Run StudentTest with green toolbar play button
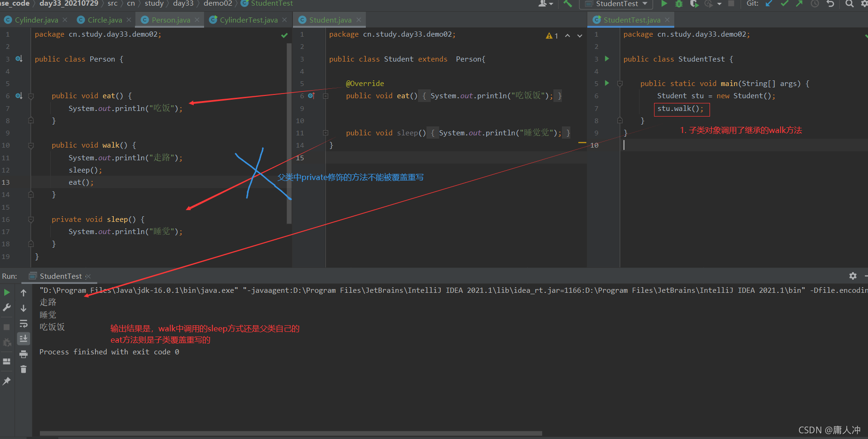Viewport: 868px width, 439px height. pos(664,4)
